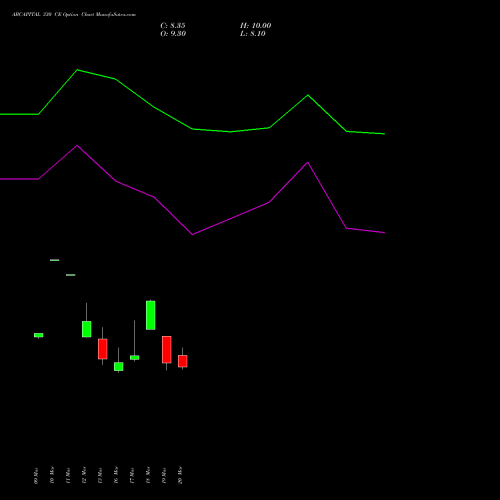Select the red candle for 19 Mar
500x500 pixels.
tap(167, 349)
